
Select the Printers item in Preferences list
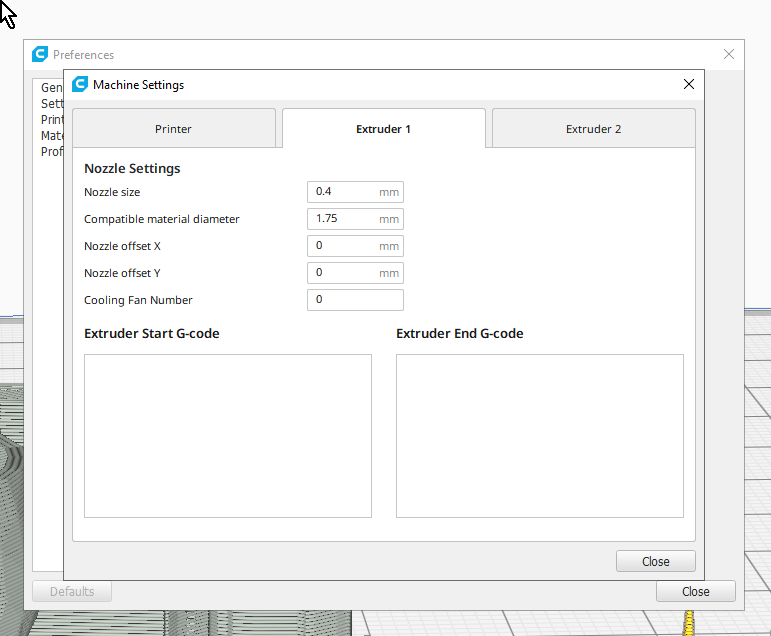[x=52, y=120]
